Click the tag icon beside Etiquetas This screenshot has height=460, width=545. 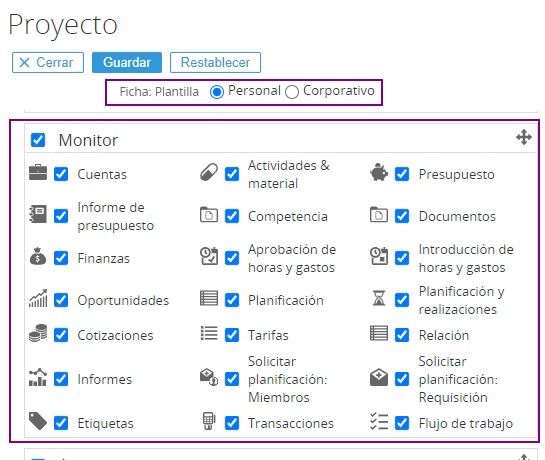coord(38,421)
